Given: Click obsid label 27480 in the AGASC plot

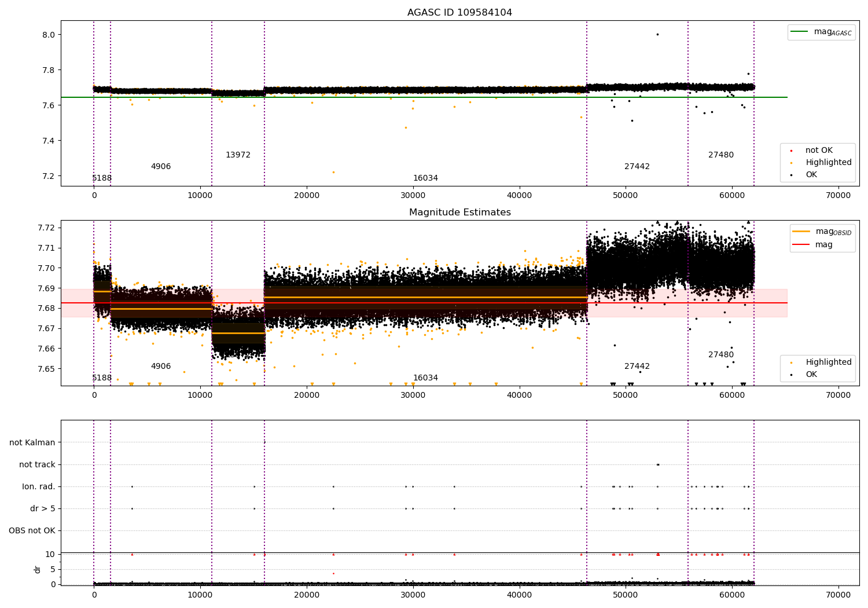Looking at the screenshot, I should tap(721, 155).
